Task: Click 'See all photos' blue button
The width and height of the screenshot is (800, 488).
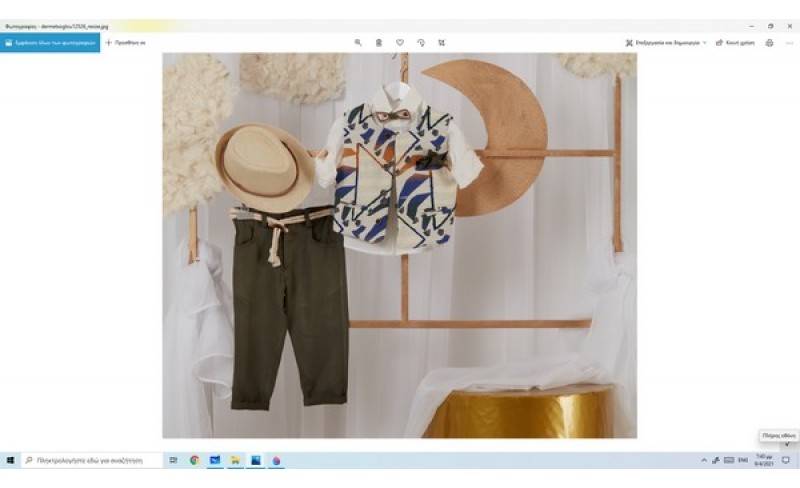Action: [50, 43]
